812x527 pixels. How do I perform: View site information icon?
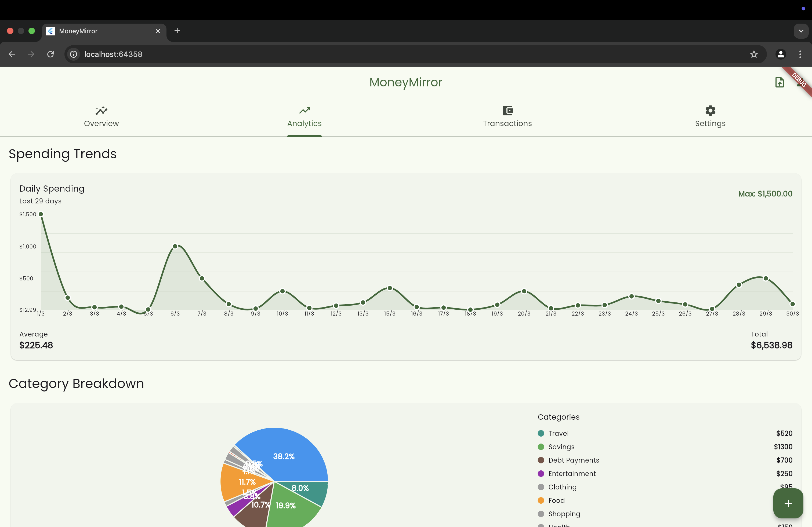pyautogui.click(x=73, y=54)
